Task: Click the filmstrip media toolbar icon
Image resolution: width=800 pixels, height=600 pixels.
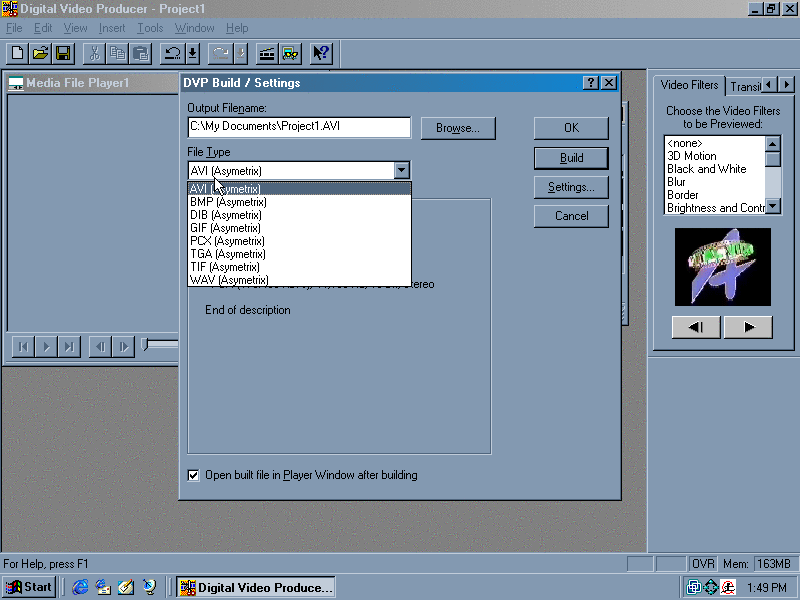Action: click(290, 53)
